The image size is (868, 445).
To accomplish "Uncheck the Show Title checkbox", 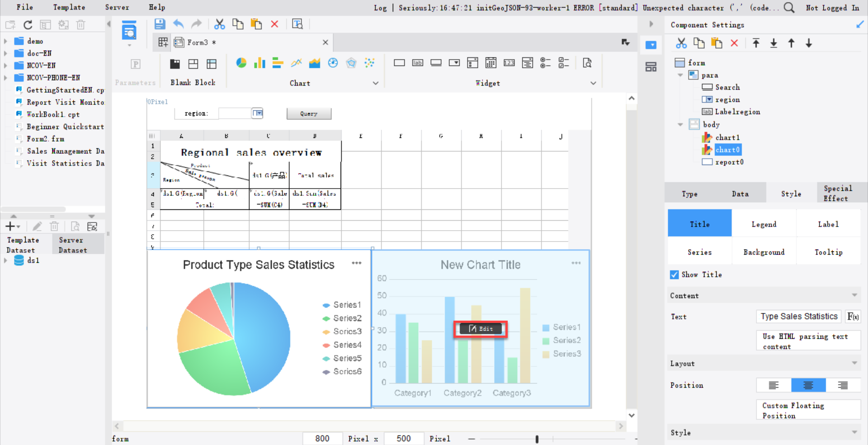I will (674, 275).
